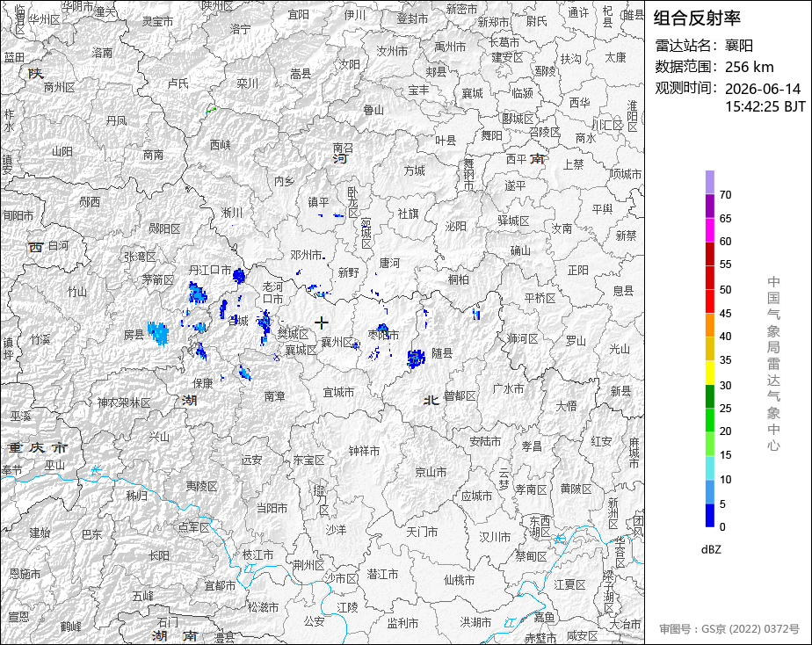Click the '卢氏' map label
812x645 pixels.
click(178, 83)
